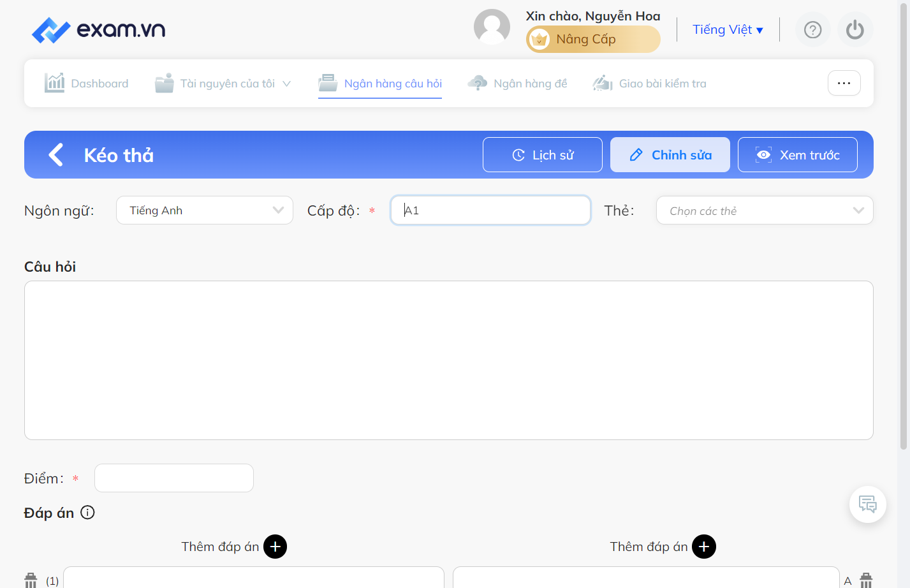Viewport: 910px width, 588px height.
Task: Click the Giao bài kiểm tra writing icon
Action: pyautogui.click(x=603, y=83)
